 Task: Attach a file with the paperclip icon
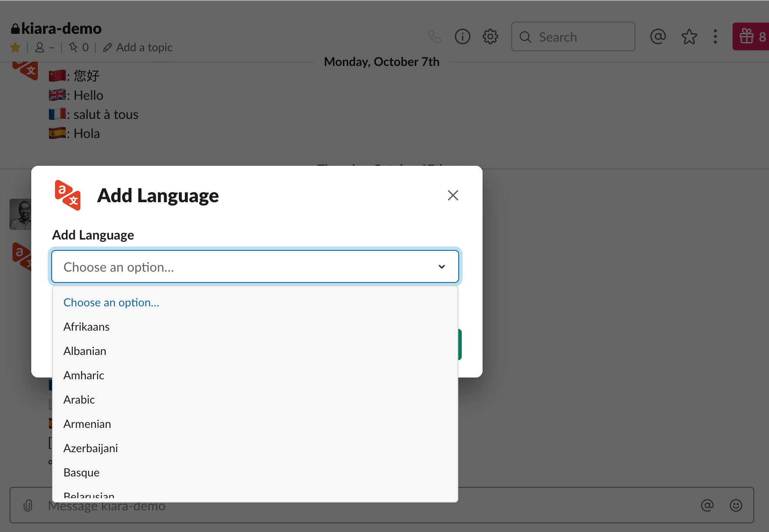(28, 506)
